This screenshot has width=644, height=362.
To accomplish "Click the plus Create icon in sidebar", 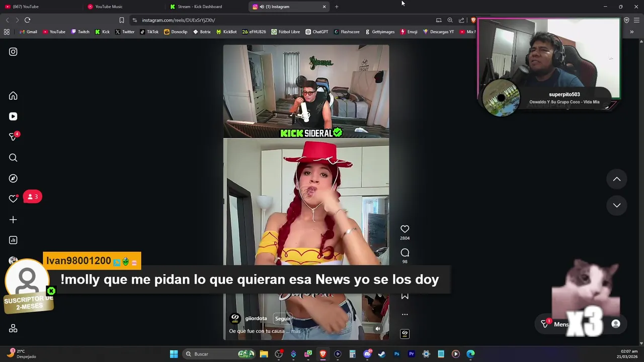I will point(13,220).
